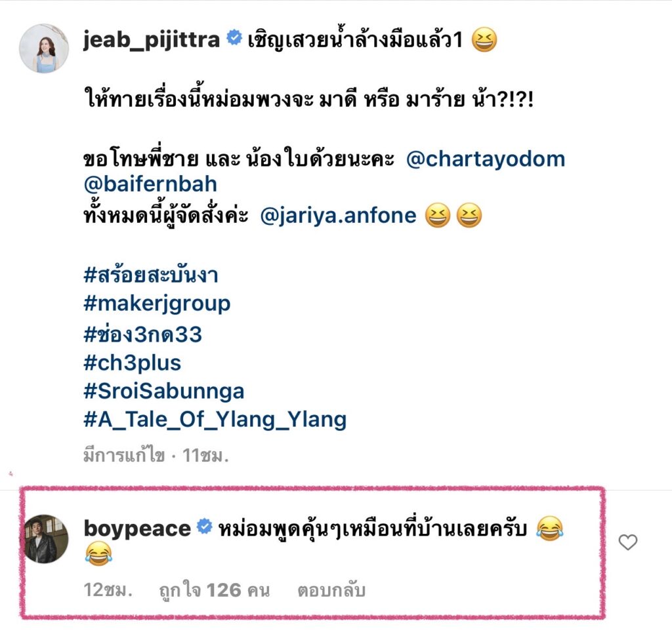Open the #ช่อง3กด33 hashtag
Screen dimensions: 672x640
point(142,334)
